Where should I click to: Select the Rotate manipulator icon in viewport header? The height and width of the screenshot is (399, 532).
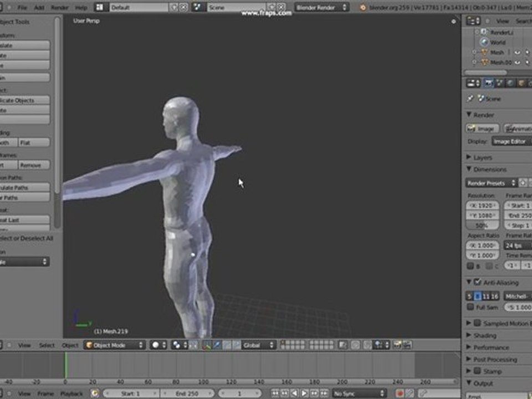(227, 345)
